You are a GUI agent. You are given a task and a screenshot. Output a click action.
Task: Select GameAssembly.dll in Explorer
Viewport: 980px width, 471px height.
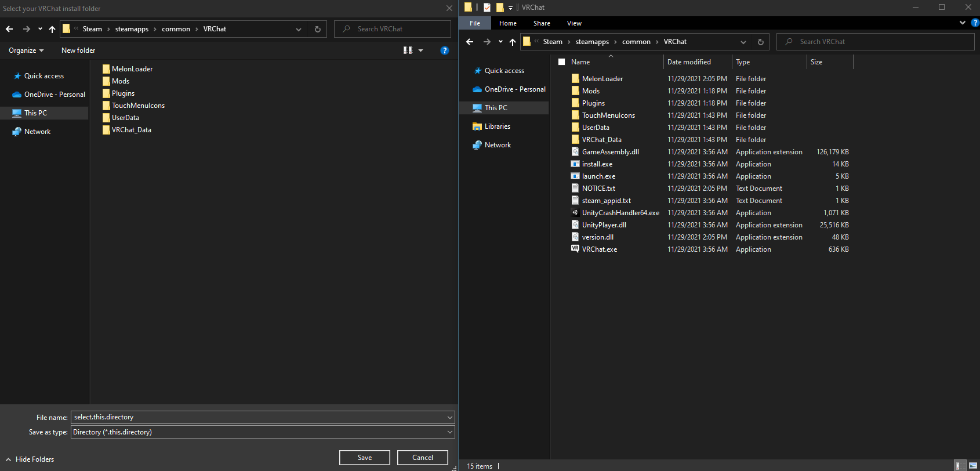611,152
